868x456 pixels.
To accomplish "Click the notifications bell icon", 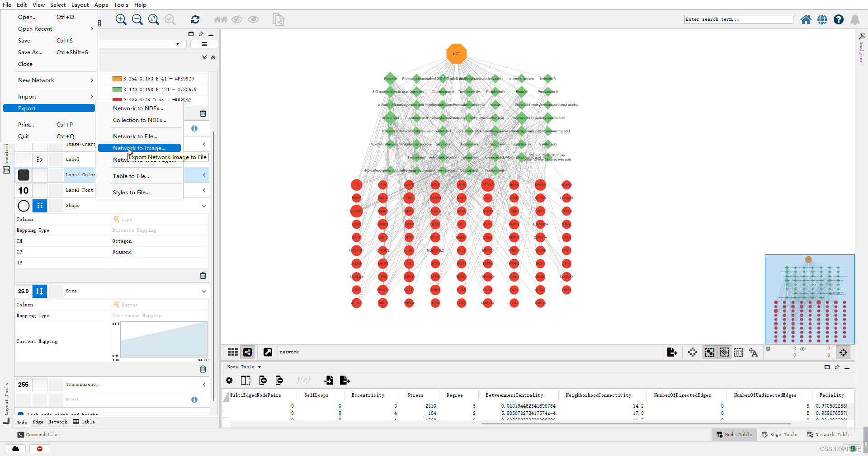I will point(855,19).
